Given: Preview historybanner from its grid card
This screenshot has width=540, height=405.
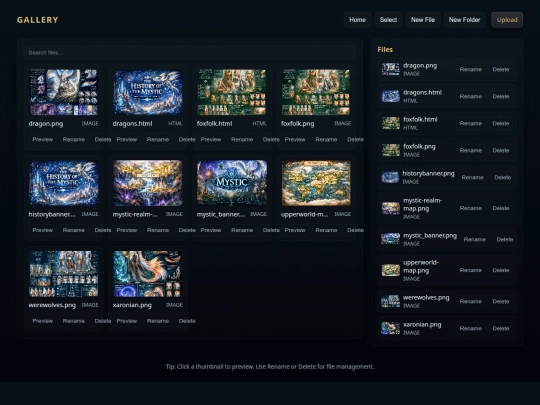Looking at the screenshot, I should click(x=43, y=230).
